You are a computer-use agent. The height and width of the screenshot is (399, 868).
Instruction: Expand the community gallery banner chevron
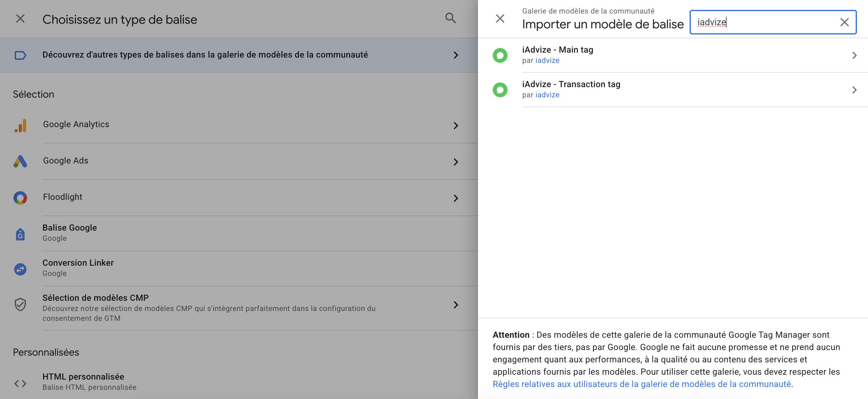[x=456, y=55]
